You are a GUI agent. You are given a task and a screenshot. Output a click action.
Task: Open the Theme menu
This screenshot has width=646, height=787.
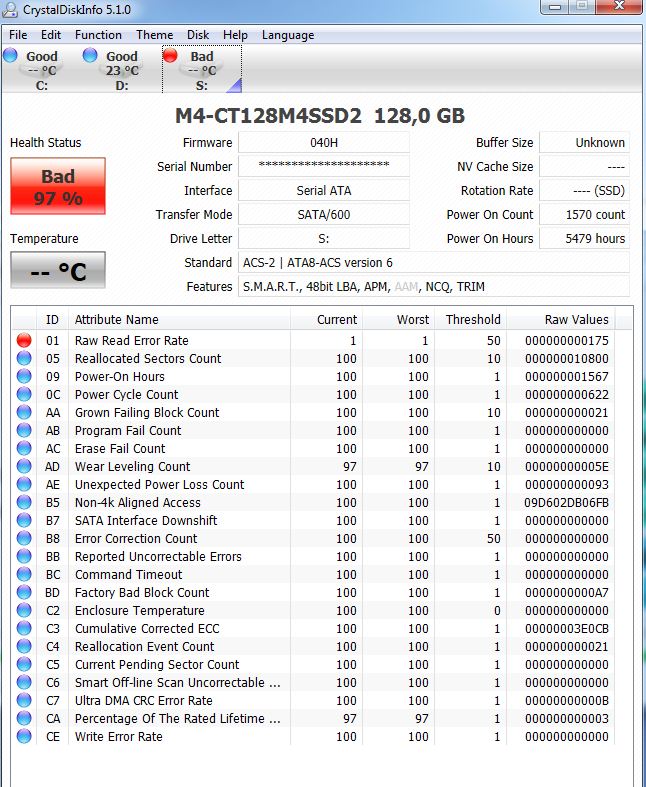[x=155, y=35]
